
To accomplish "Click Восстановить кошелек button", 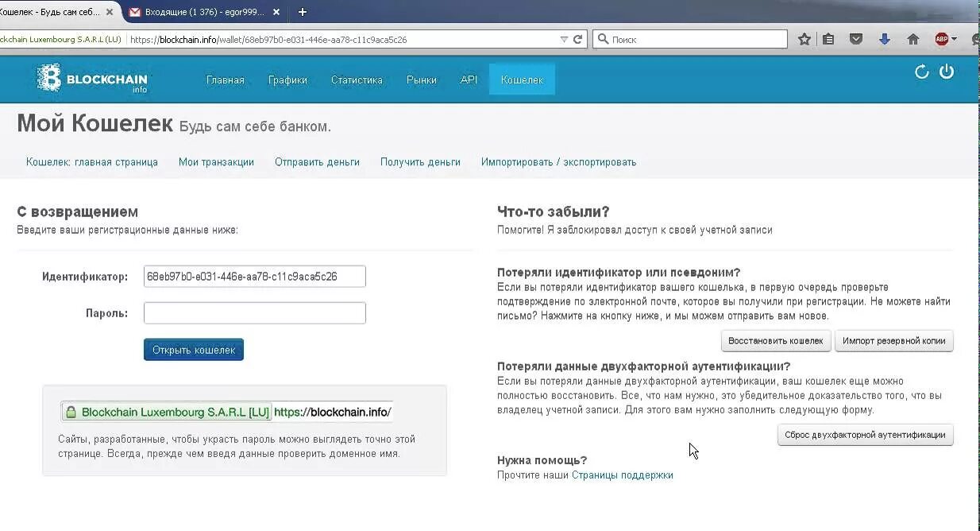I will 776,341.
